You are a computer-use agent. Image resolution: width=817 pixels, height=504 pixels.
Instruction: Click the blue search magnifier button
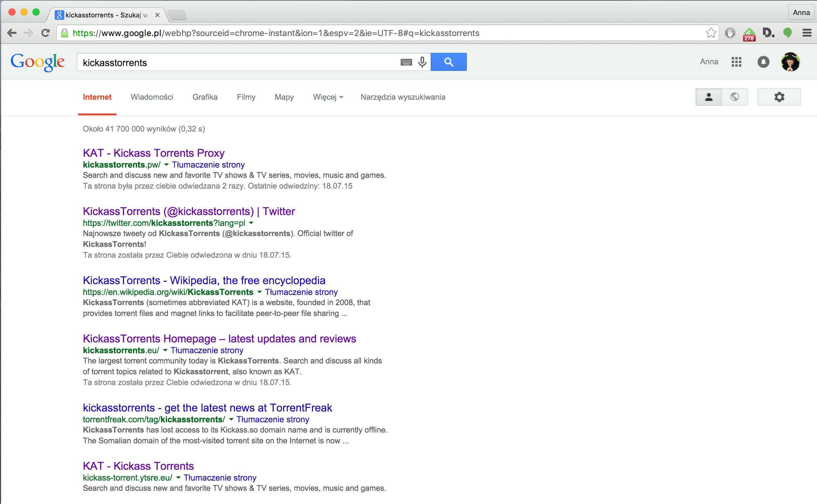tap(448, 62)
